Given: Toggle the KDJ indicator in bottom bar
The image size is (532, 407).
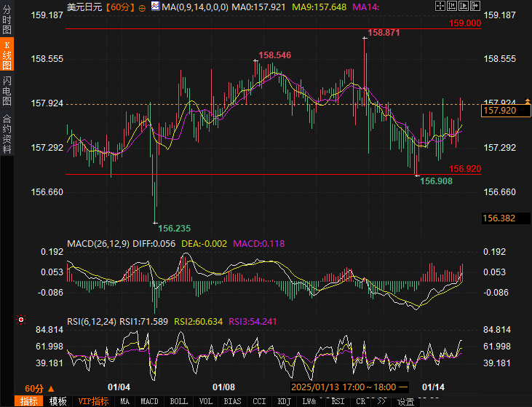Looking at the screenshot, I should click(x=284, y=401).
